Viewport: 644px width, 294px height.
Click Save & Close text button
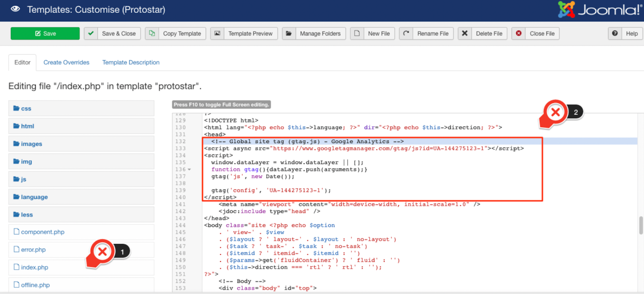pos(119,33)
